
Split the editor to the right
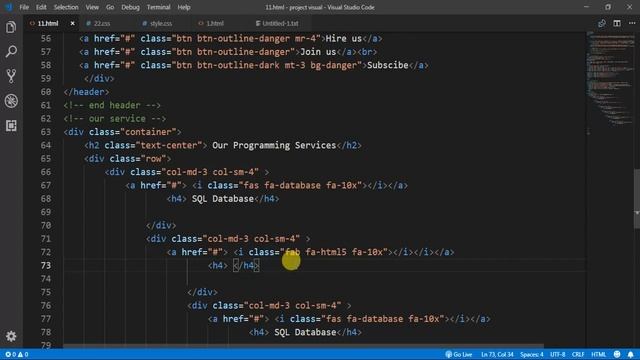pyautogui.click(x=617, y=23)
